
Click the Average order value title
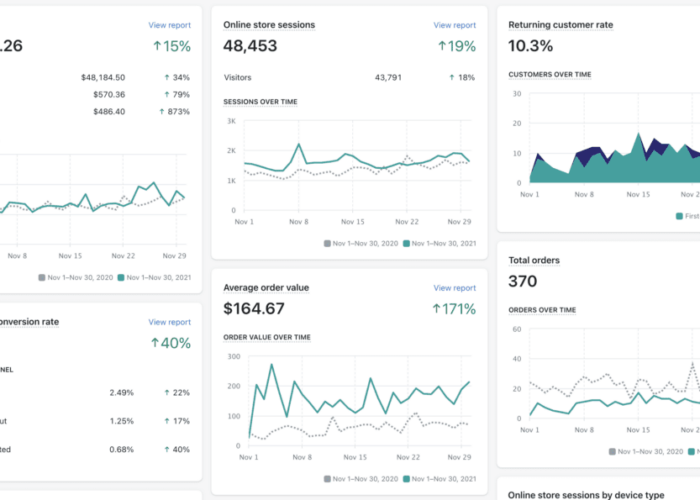click(x=266, y=288)
